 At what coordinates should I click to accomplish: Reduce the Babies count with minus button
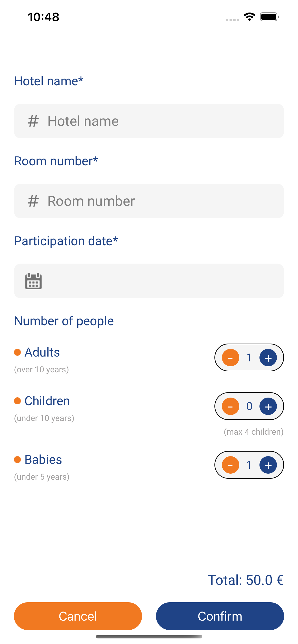[x=230, y=465]
